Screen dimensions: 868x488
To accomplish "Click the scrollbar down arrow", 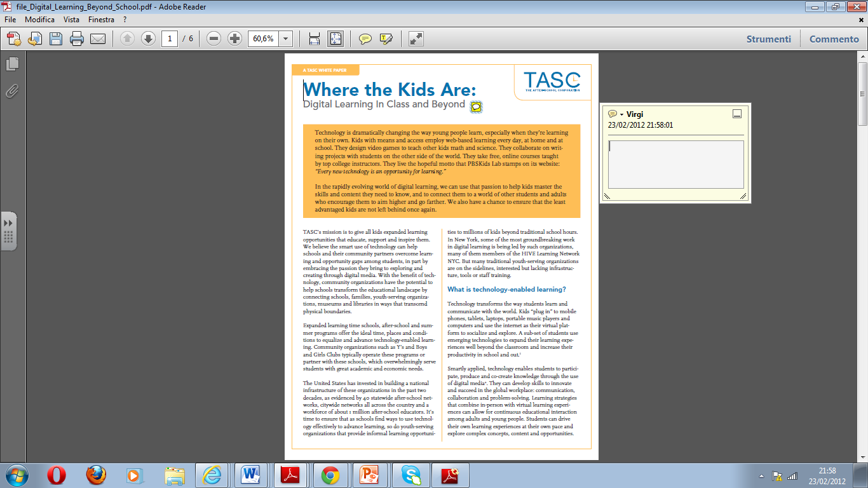I will click(863, 457).
